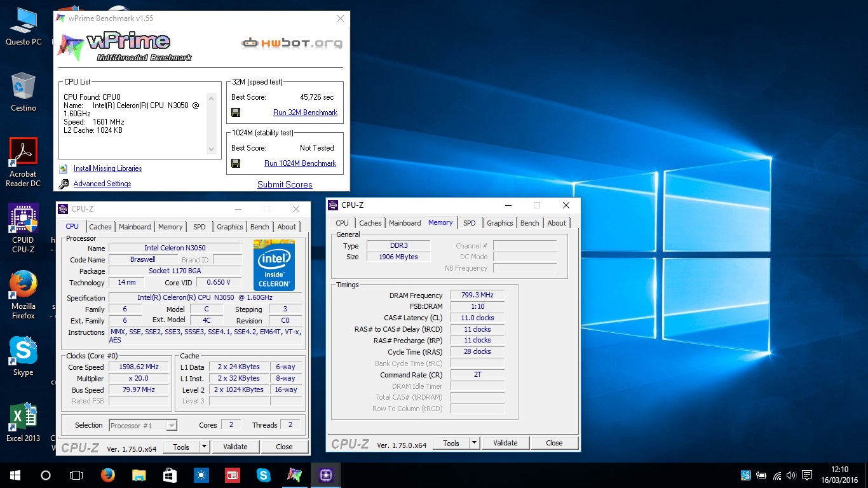This screenshot has width=868, height=488.
Task: Click the hwbot.org logo in wPrime
Action: point(292,43)
